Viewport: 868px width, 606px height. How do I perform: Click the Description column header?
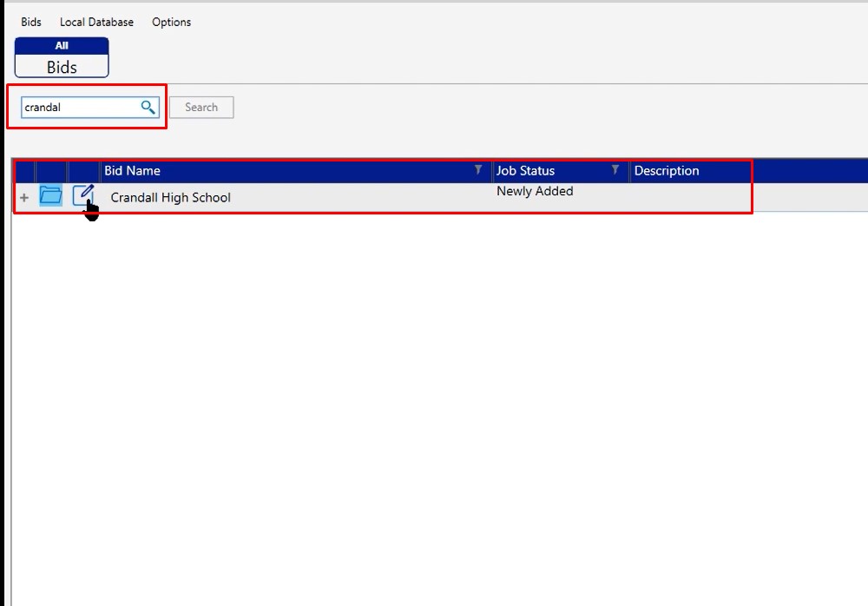pyautogui.click(x=667, y=171)
